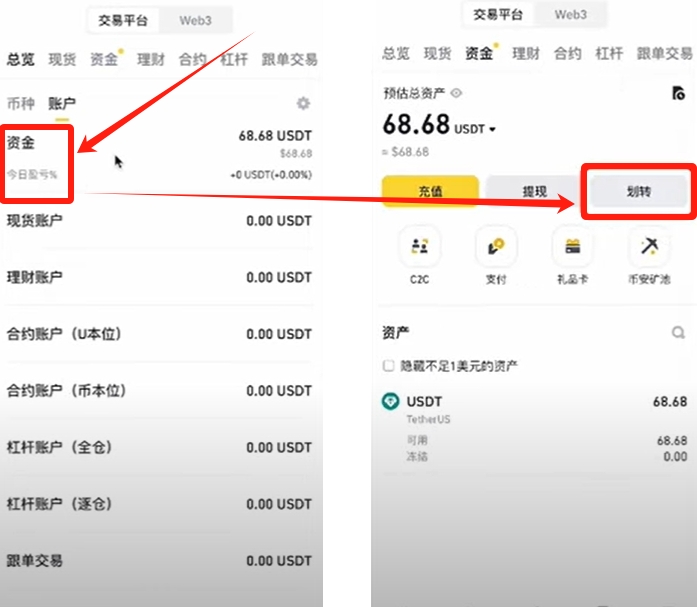Image resolution: width=697 pixels, height=607 pixels.
Task: Open the 合约账户（U本位）row
Action: pos(158,334)
